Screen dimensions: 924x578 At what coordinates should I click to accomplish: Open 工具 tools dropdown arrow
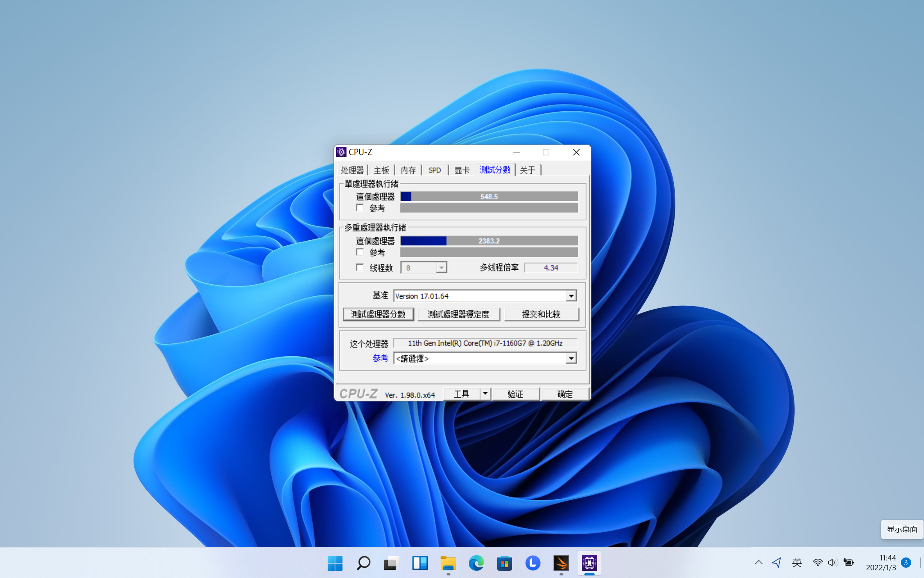tap(485, 393)
